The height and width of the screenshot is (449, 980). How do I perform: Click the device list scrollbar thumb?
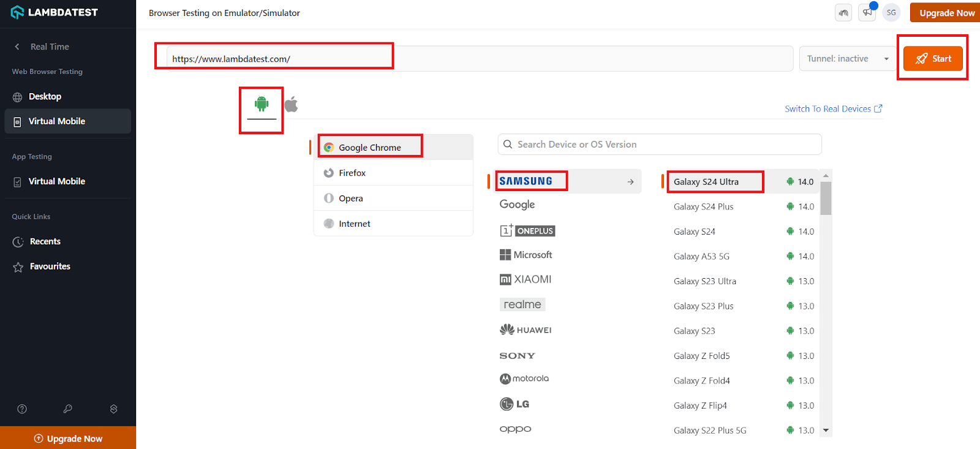(826, 198)
